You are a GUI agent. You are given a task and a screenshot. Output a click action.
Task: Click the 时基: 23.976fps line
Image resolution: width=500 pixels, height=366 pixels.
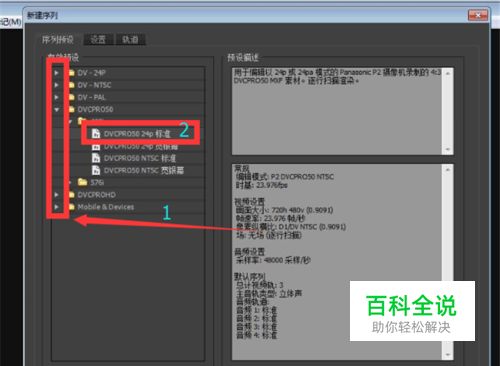(x=261, y=185)
